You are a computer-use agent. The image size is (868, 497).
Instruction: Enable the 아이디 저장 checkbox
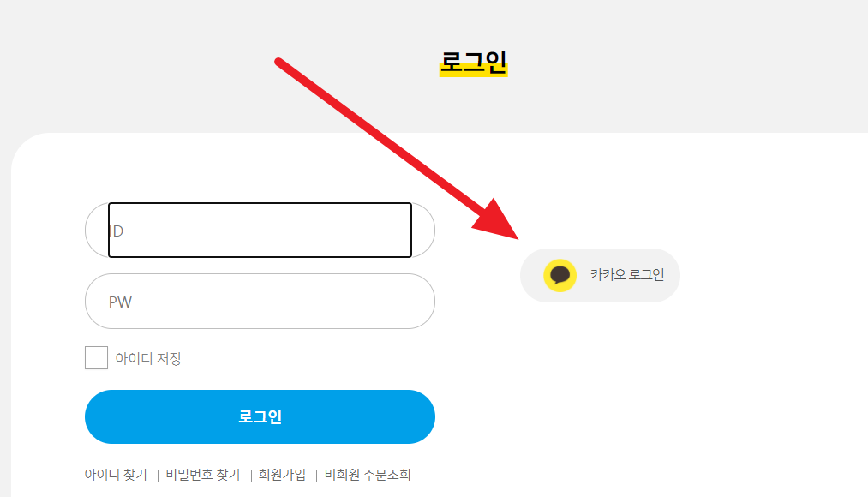96,357
